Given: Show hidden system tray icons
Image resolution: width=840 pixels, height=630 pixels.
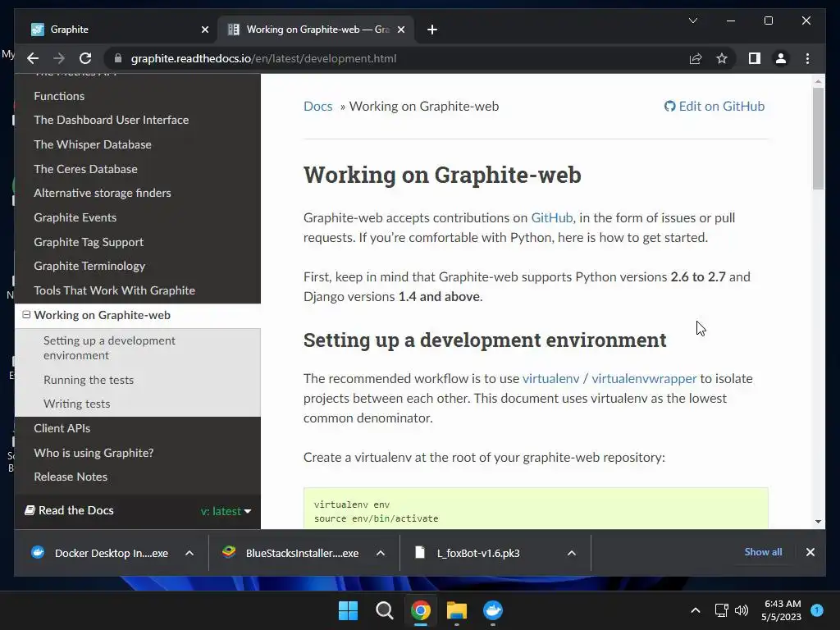Looking at the screenshot, I should point(695,610).
